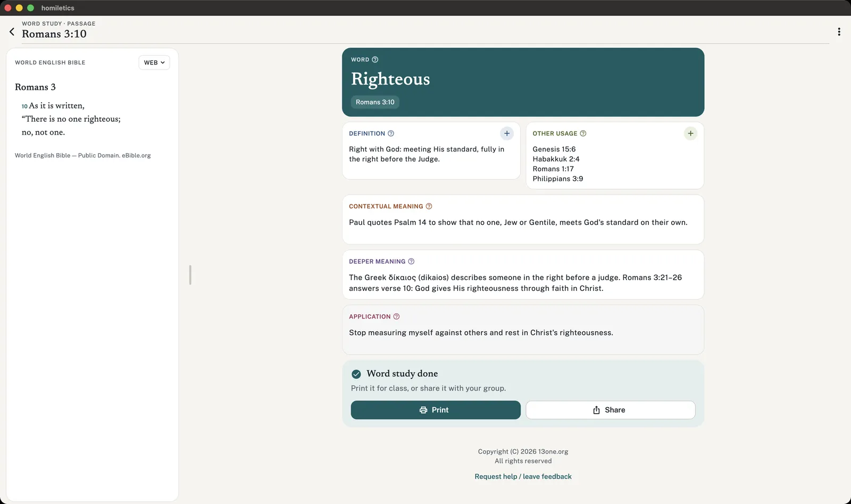Expand Definition card with plus button
Screen dimensions: 851x504
click(x=507, y=133)
